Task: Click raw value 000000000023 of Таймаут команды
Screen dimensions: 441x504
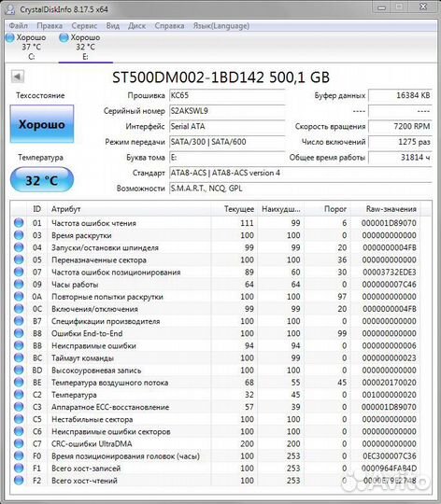Action: (390, 357)
